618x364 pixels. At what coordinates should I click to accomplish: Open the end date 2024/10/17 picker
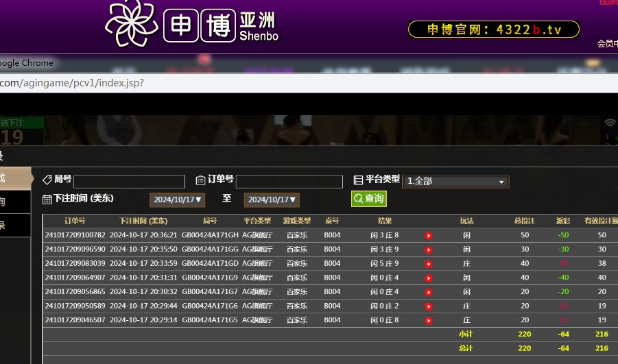tap(272, 200)
